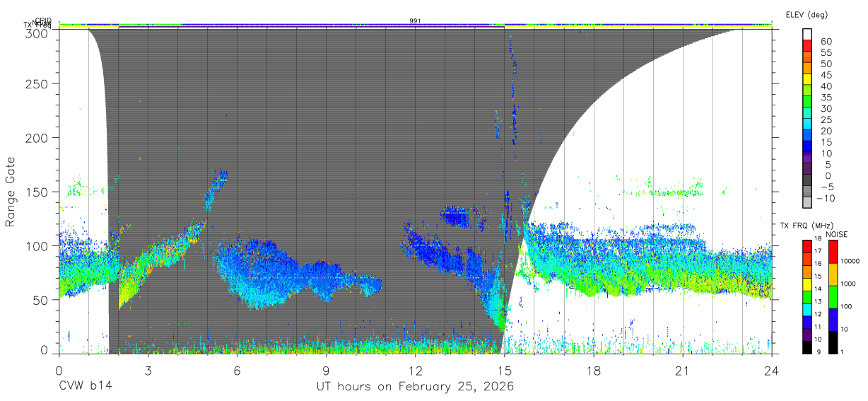Choose the red swatch in NOISE colorbar
This screenshot has width=868, height=401.
pos(833,252)
